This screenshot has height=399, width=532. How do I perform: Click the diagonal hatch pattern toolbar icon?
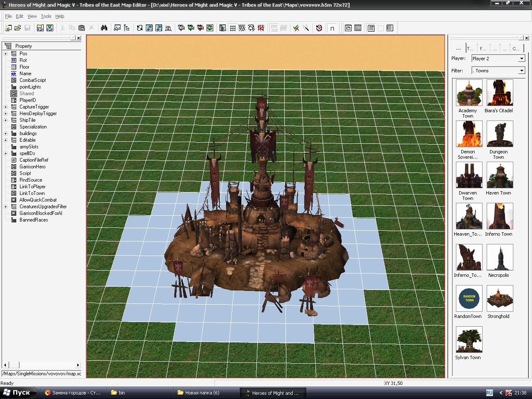pos(242,28)
